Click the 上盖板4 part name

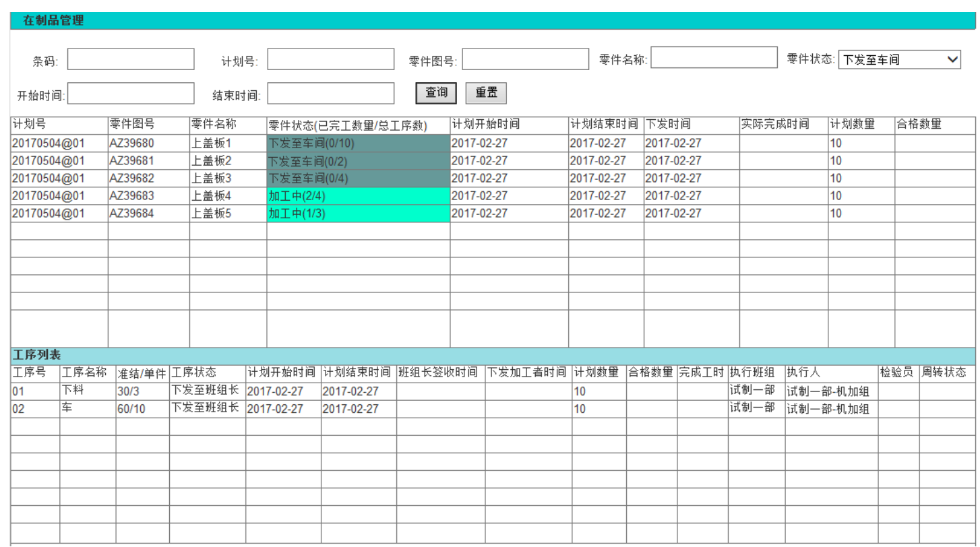coord(212,195)
